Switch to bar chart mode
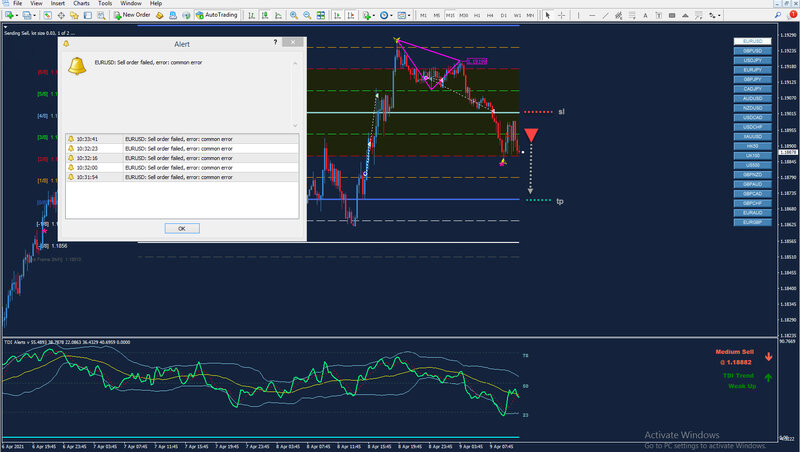This screenshot has width=800, height=452. pyautogui.click(x=252, y=15)
